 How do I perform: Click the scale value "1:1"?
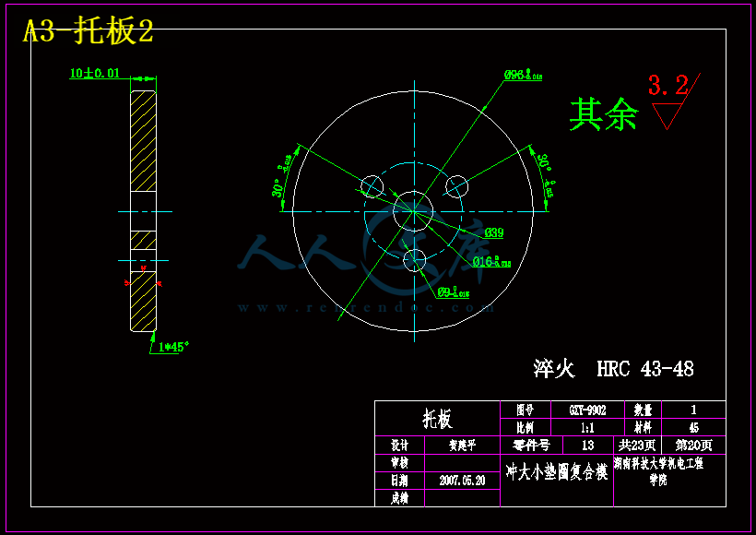587,428
